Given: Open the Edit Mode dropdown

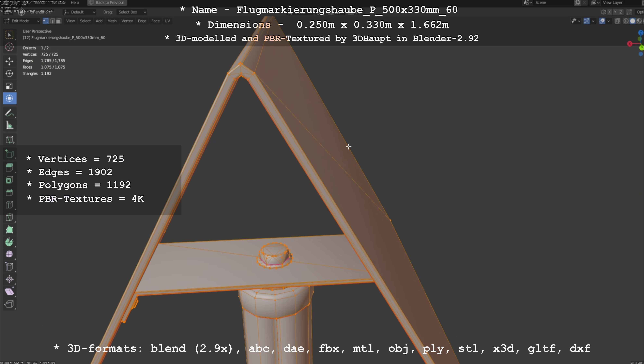Looking at the screenshot, I should pos(22,21).
